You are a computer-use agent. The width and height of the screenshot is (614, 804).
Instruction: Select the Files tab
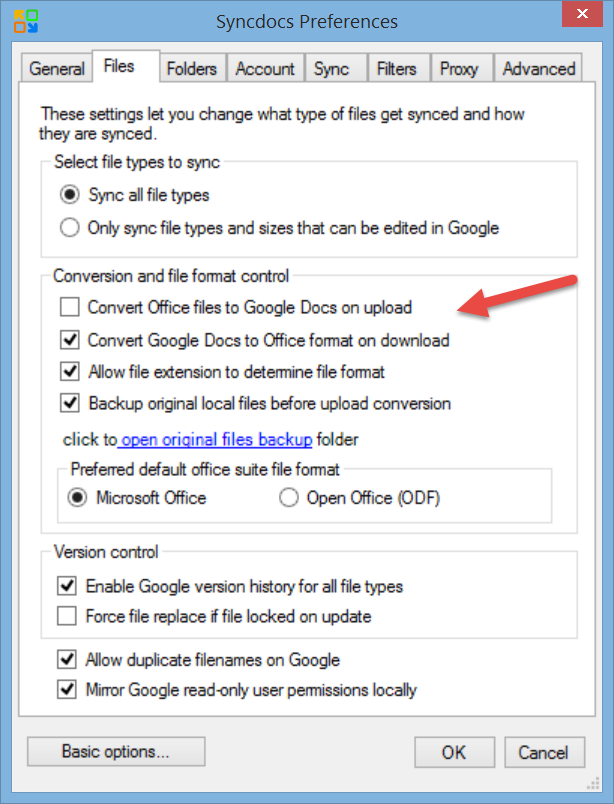(126, 66)
